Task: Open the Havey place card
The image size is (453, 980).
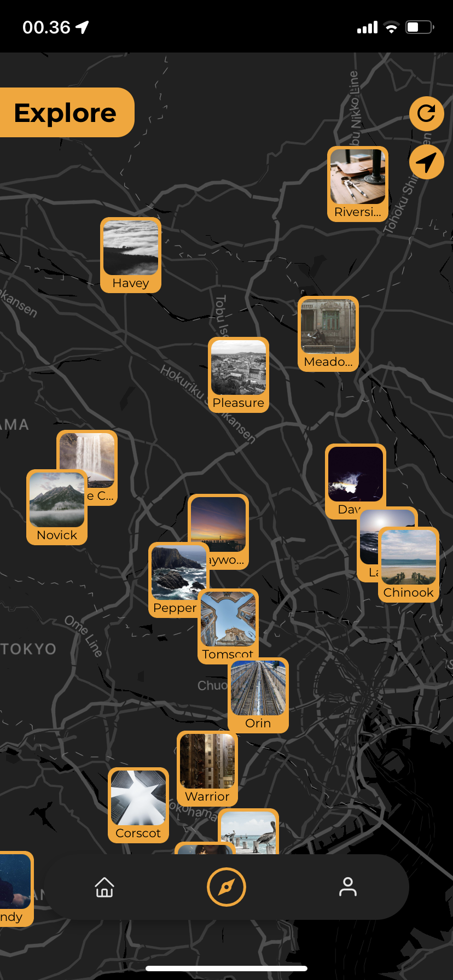Action: tap(131, 255)
